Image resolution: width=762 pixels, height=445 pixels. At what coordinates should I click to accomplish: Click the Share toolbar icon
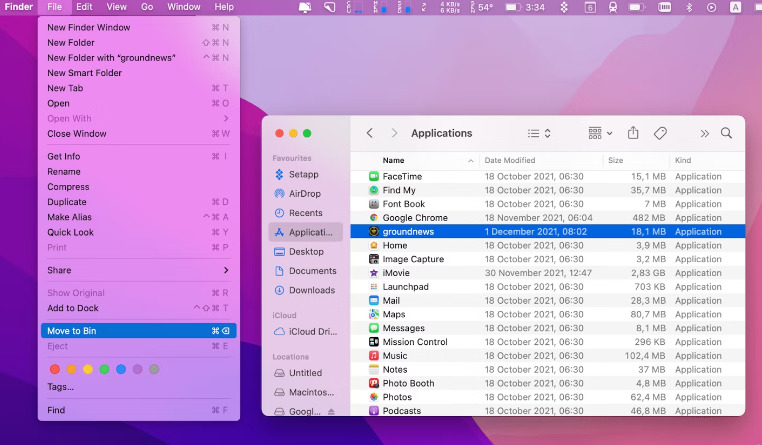[633, 133]
